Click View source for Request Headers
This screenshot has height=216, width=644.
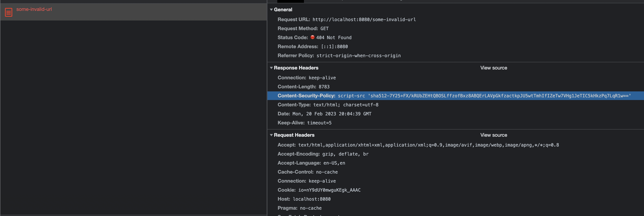493,135
